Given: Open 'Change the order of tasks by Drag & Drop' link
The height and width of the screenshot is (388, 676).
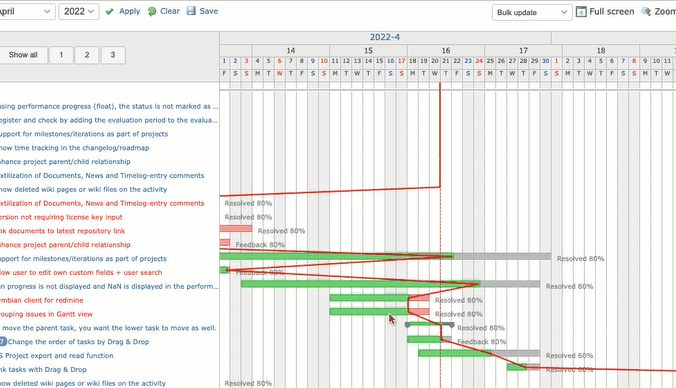Looking at the screenshot, I should [x=78, y=342].
